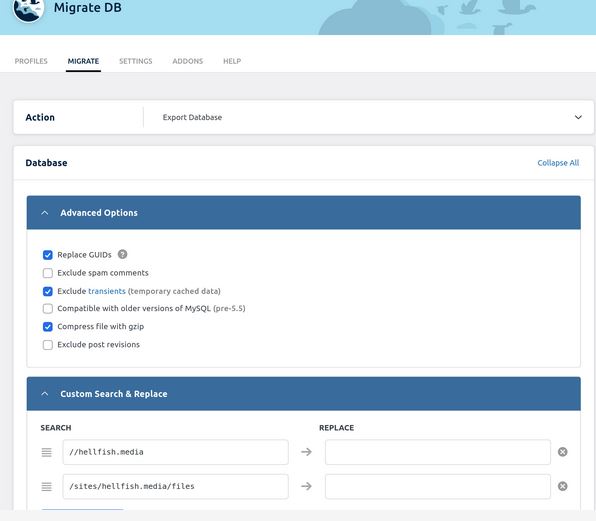Check Exclude post revisions option

pyautogui.click(x=48, y=345)
